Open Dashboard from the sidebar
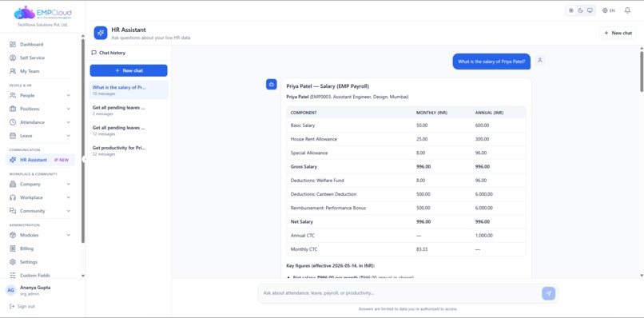 click(31, 45)
